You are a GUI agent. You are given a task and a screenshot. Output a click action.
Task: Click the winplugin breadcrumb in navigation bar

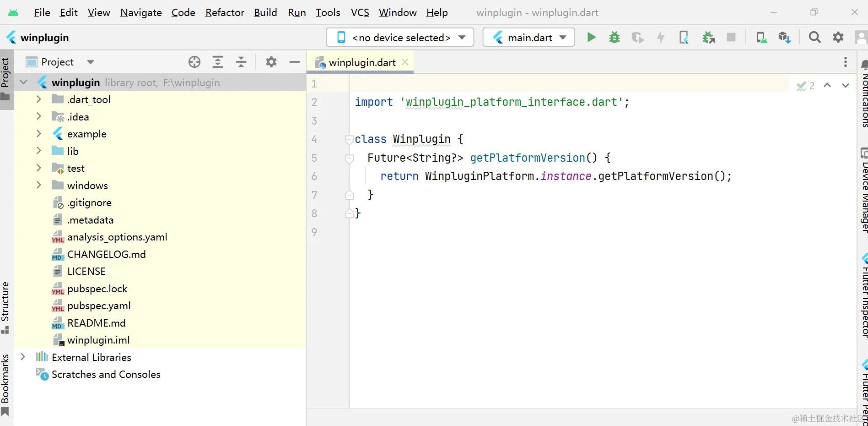point(38,38)
